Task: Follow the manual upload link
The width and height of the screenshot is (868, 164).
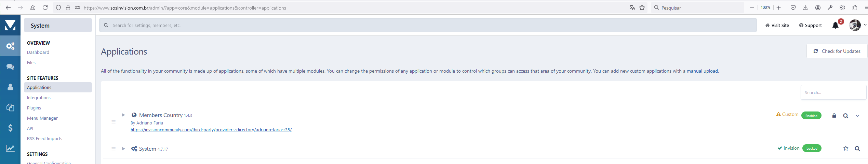Action: point(702,71)
